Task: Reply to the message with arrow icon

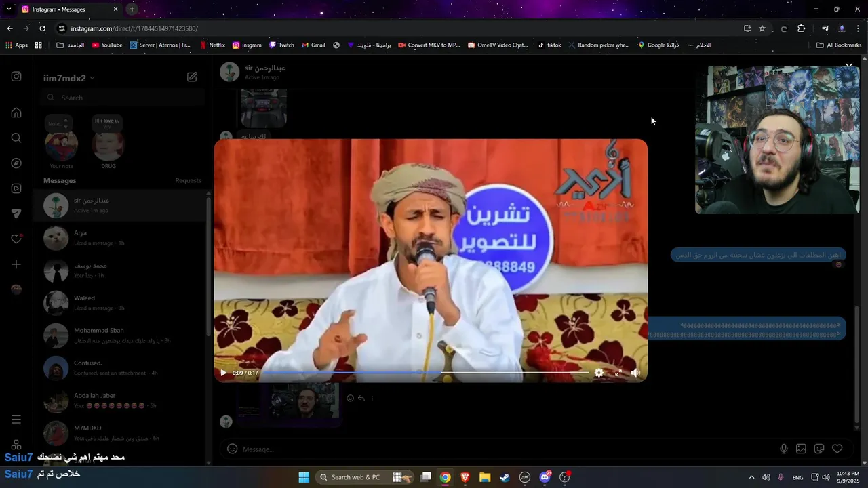Action: click(361, 398)
